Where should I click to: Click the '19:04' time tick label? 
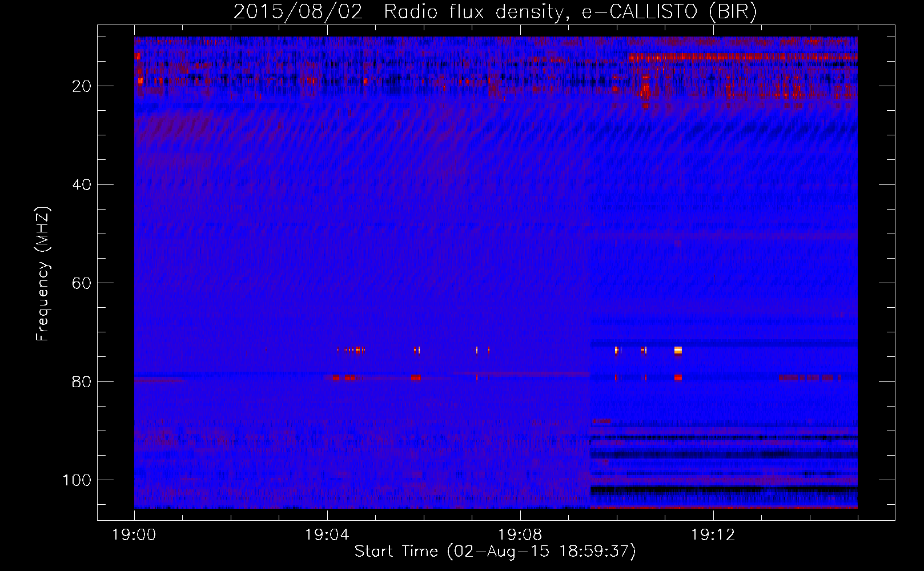click(327, 535)
